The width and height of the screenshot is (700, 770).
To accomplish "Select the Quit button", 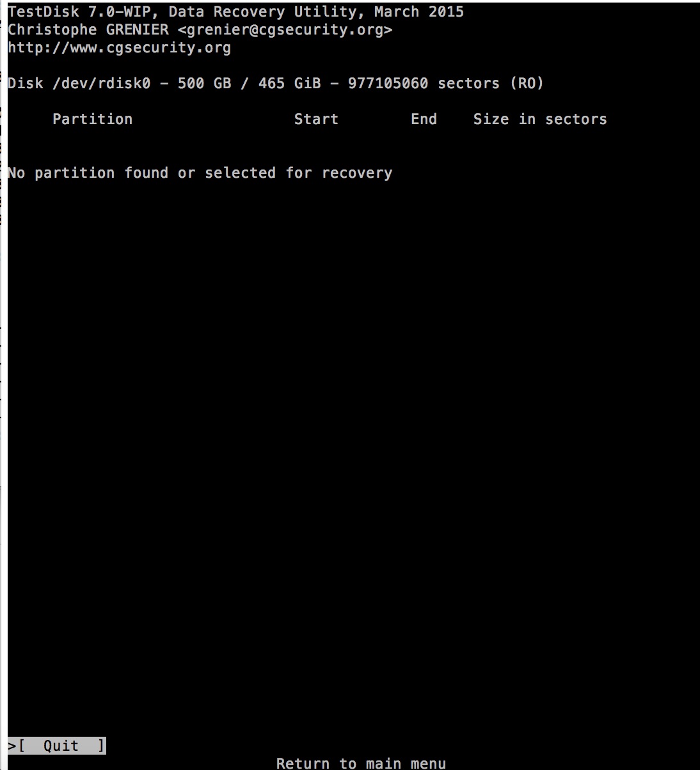I will 61,746.
